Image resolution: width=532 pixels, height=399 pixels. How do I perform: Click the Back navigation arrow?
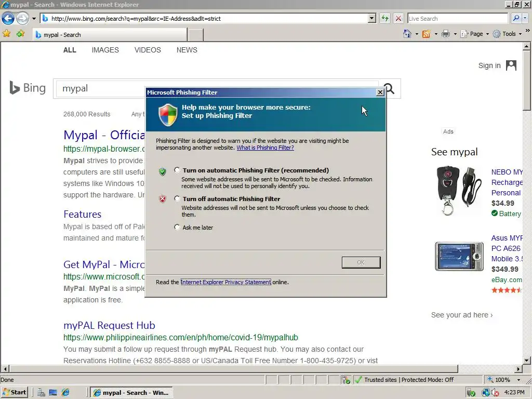click(8, 18)
